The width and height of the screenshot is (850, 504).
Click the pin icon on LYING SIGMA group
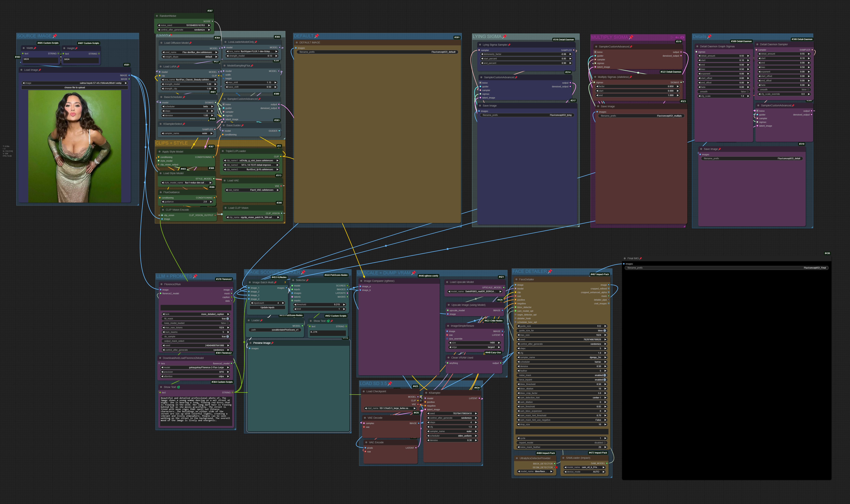[x=504, y=37]
